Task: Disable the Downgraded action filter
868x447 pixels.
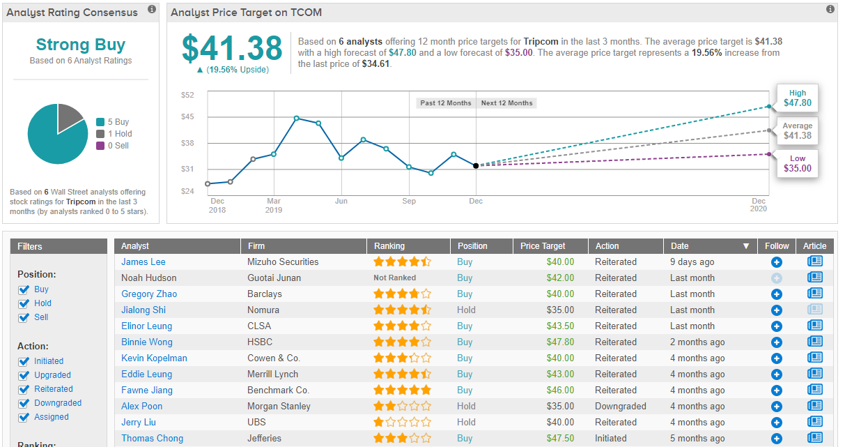Action: [24, 403]
